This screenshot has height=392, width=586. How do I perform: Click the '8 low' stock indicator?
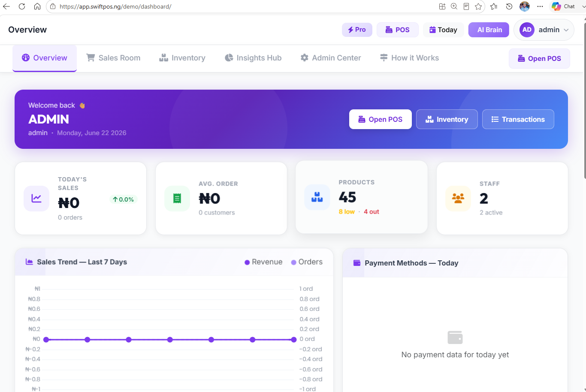tap(347, 212)
